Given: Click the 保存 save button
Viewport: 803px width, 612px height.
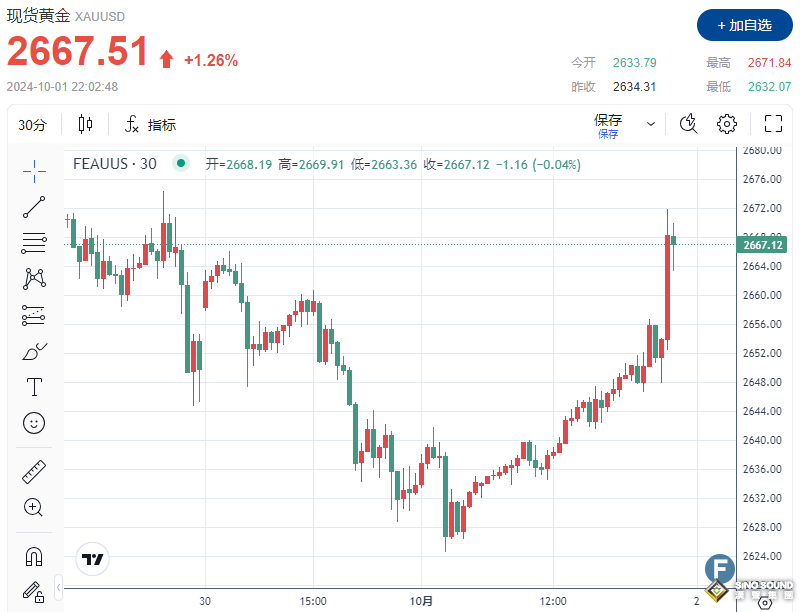Looking at the screenshot, I should pyautogui.click(x=608, y=119).
